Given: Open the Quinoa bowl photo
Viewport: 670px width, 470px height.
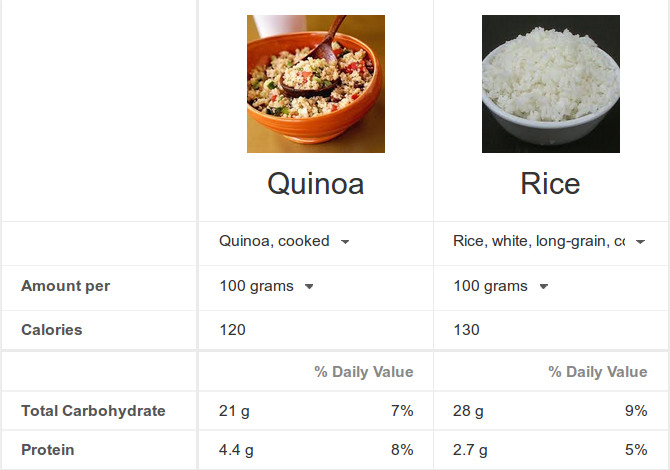Looking at the screenshot, I should pos(316,84).
